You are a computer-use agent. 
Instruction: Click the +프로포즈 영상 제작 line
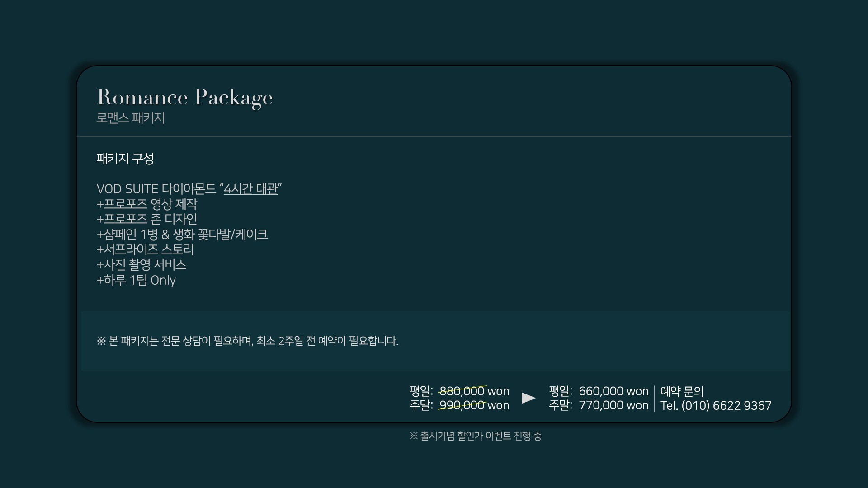click(x=147, y=204)
